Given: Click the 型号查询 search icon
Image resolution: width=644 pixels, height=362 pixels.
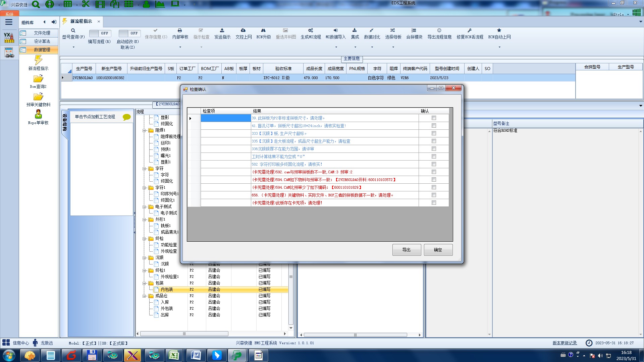Looking at the screenshot, I should pyautogui.click(x=73, y=31).
